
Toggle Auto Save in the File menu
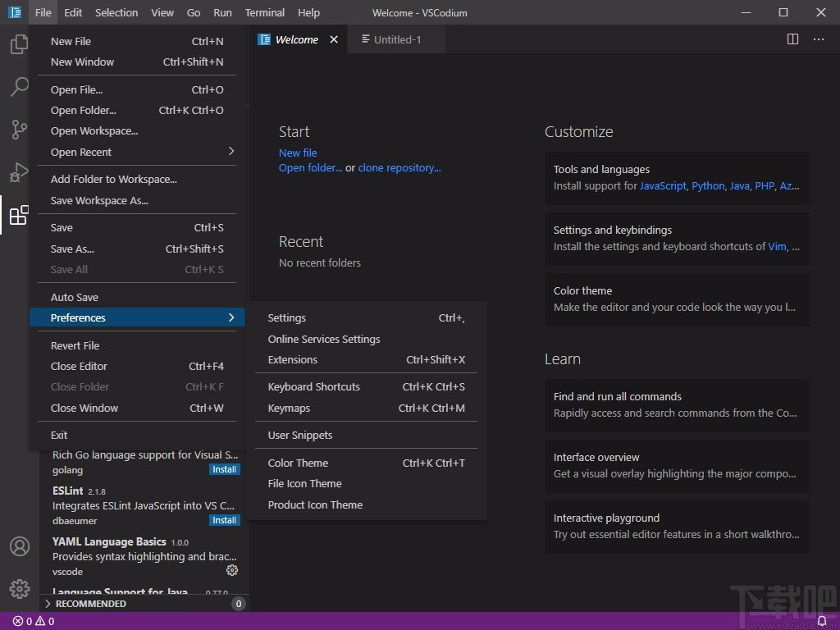click(72, 296)
